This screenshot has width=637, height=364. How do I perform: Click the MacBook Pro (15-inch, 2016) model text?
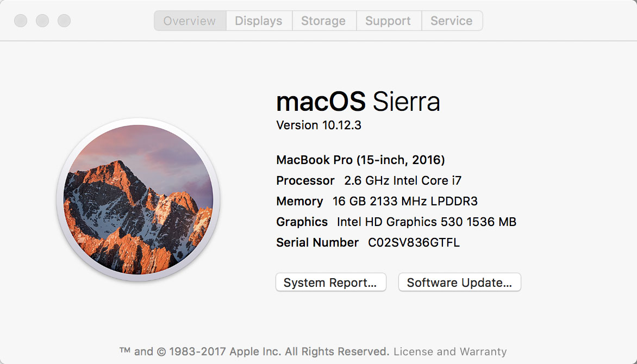360,160
